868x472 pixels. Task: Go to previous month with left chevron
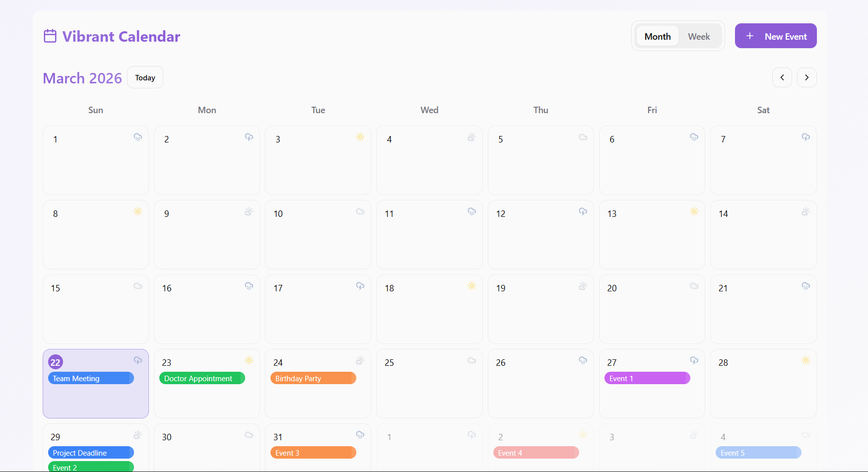tap(782, 77)
